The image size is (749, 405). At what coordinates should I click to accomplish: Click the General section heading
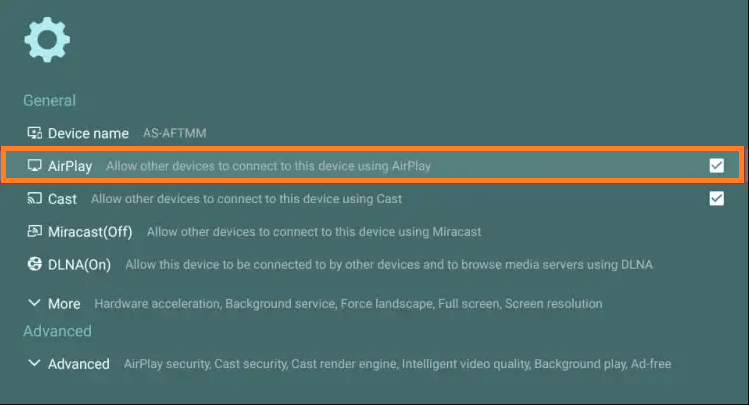(x=49, y=100)
